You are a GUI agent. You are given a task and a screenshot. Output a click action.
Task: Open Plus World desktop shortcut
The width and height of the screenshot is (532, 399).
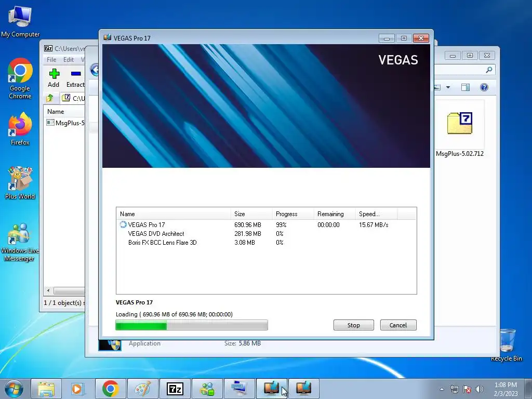tap(20, 183)
